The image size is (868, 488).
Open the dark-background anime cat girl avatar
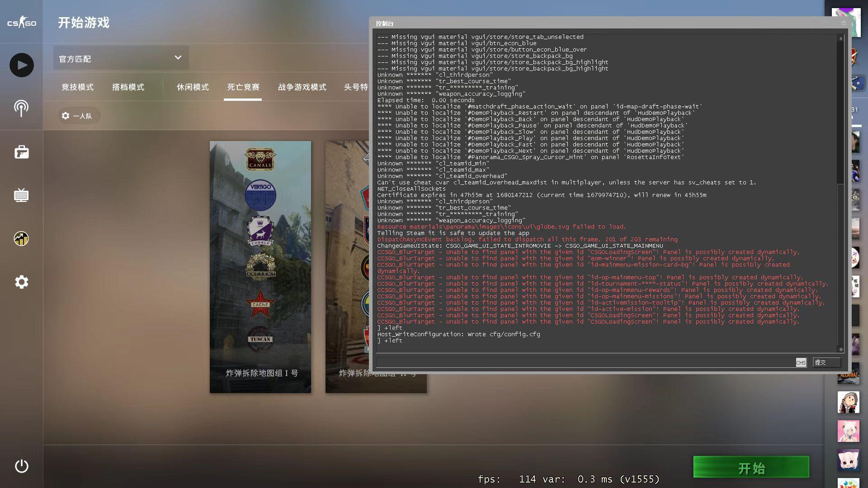(x=848, y=460)
